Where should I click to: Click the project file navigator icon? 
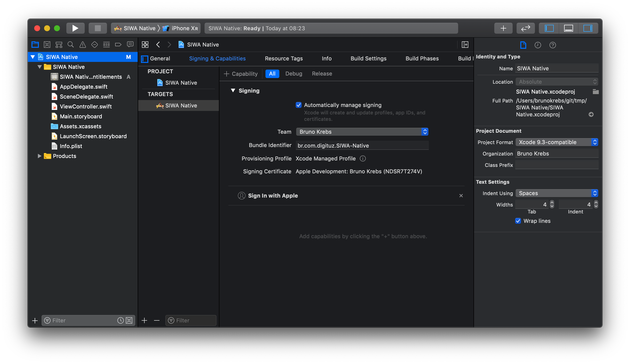point(34,45)
